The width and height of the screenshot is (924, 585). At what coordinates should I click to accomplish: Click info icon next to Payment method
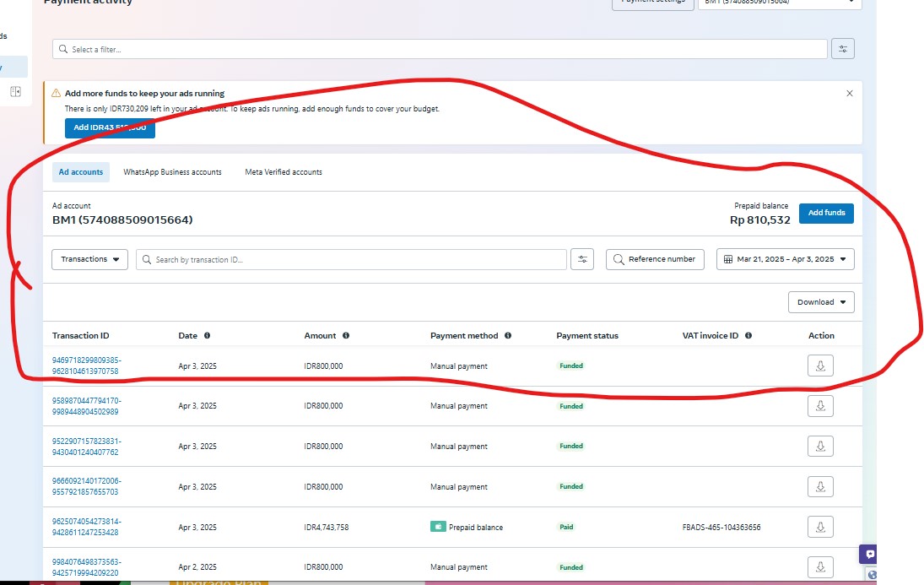pyautogui.click(x=508, y=336)
